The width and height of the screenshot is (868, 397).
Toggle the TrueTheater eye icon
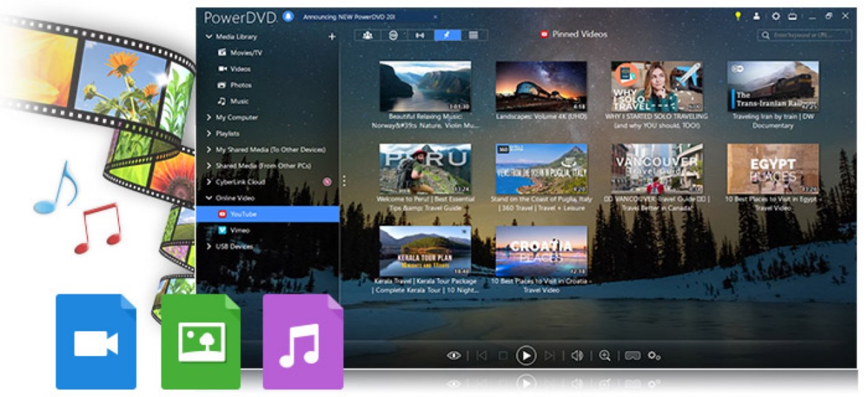click(x=455, y=356)
